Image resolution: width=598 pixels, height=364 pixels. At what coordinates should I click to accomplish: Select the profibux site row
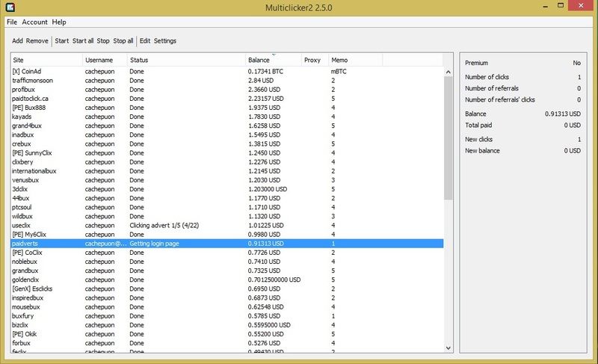(227, 90)
